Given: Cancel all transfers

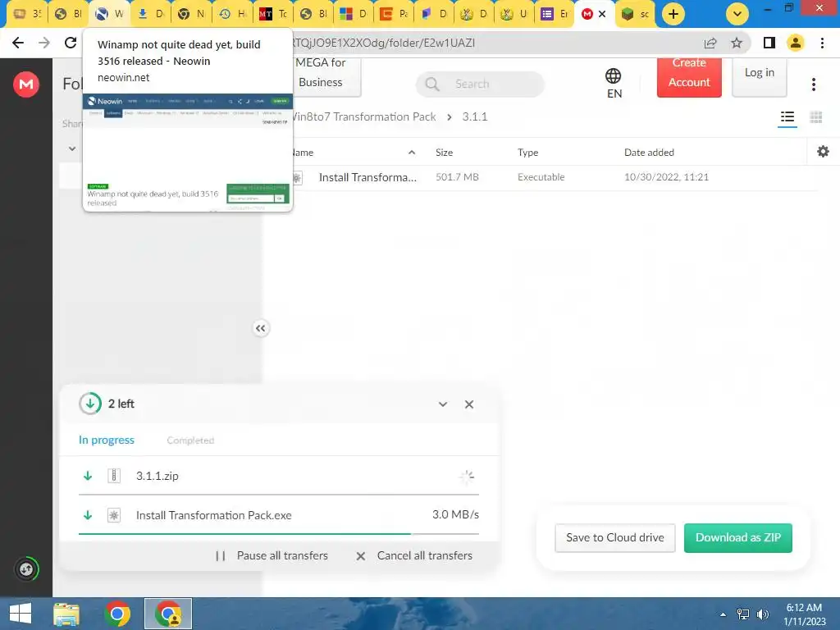Looking at the screenshot, I should [x=414, y=555].
